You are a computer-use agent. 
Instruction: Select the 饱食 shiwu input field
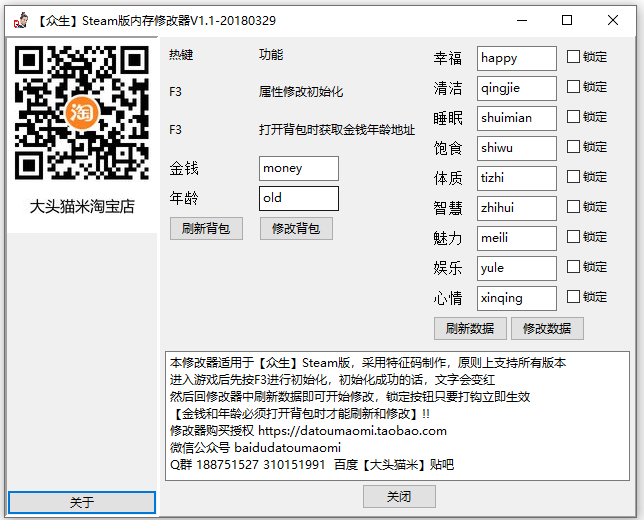click(x=517, y=148)
